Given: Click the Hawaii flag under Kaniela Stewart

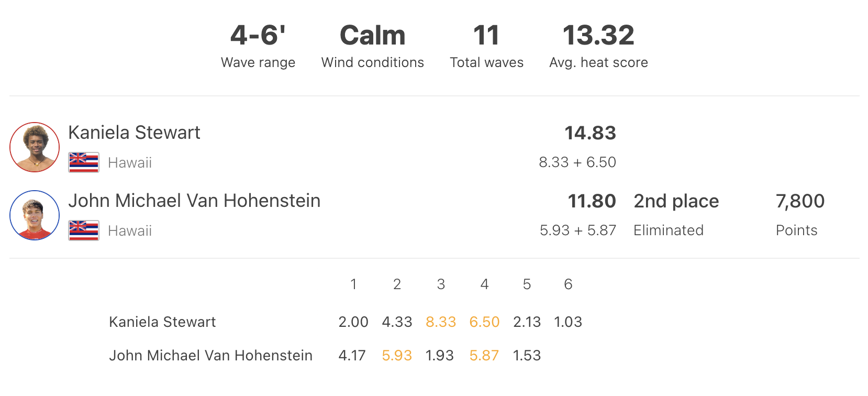Looking at the screenshot, I should pyautogui.click(x=84, y=162).
